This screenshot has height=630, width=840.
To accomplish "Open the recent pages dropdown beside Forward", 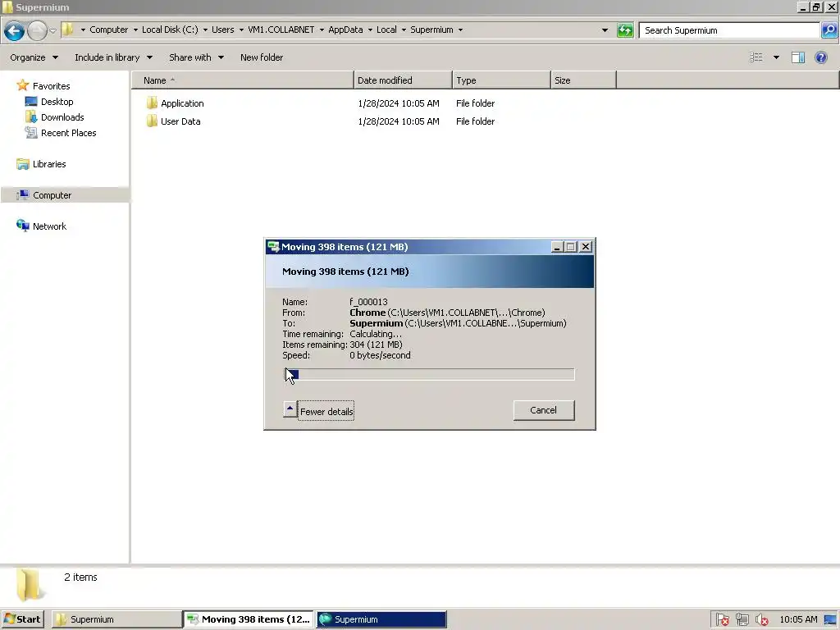I will (52, 30).
